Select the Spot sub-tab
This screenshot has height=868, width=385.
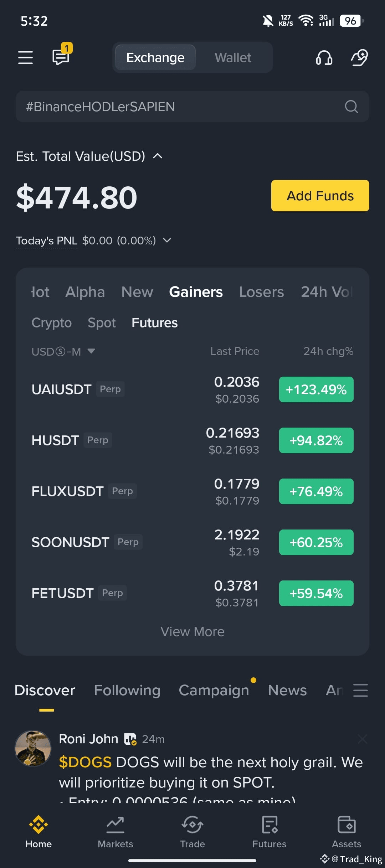(x=102, y=323)
